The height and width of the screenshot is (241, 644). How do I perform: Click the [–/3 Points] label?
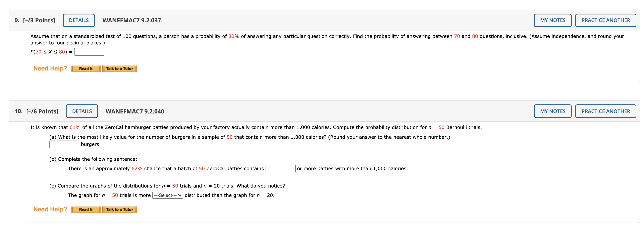point(39,20)
